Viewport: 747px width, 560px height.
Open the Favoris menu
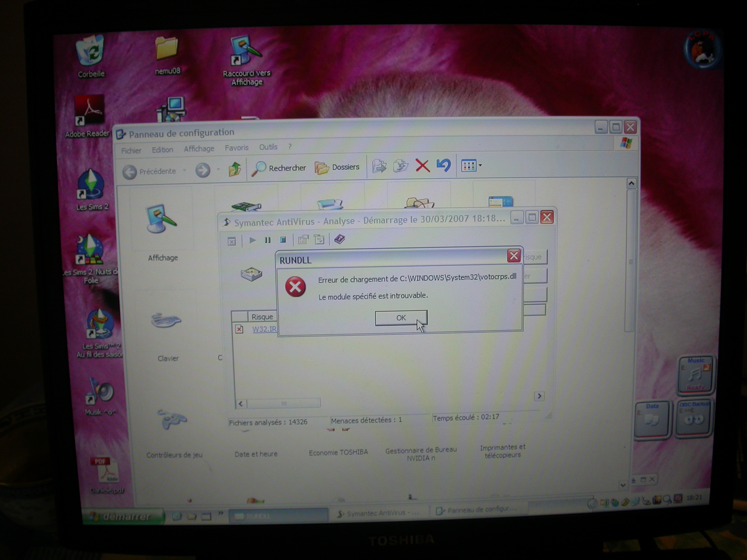click(x=236, y=148)
